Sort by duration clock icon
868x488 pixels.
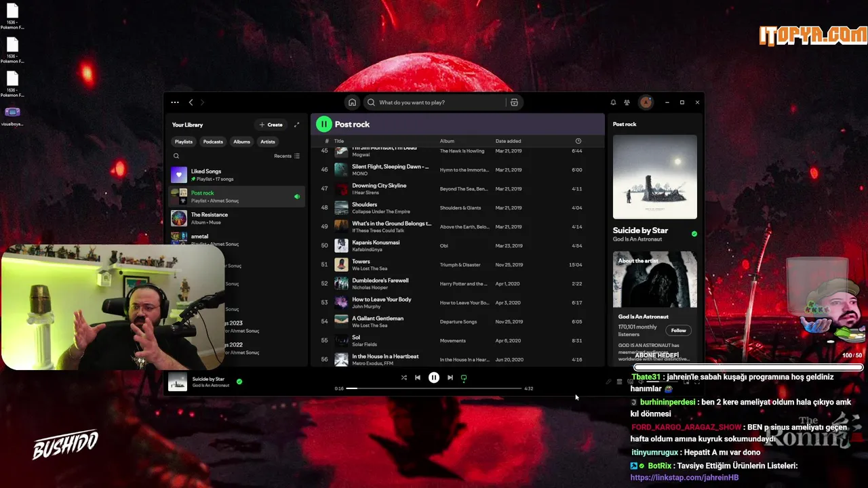point(578,141)
